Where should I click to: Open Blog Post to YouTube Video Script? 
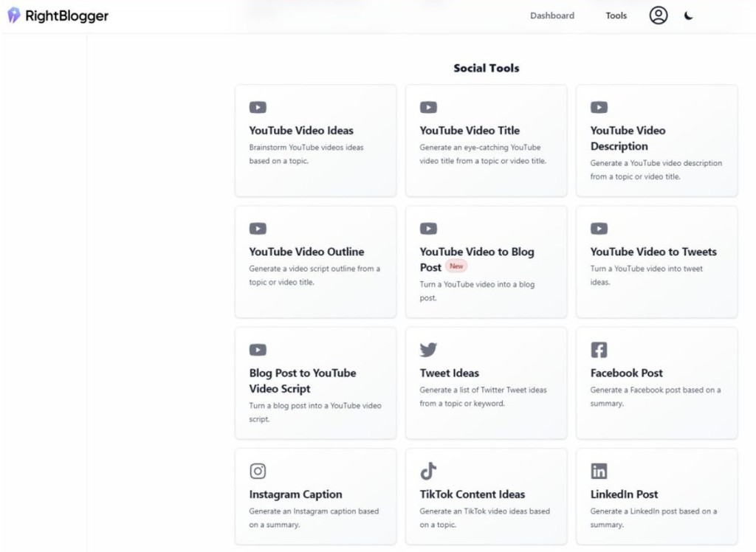[303, 381]
